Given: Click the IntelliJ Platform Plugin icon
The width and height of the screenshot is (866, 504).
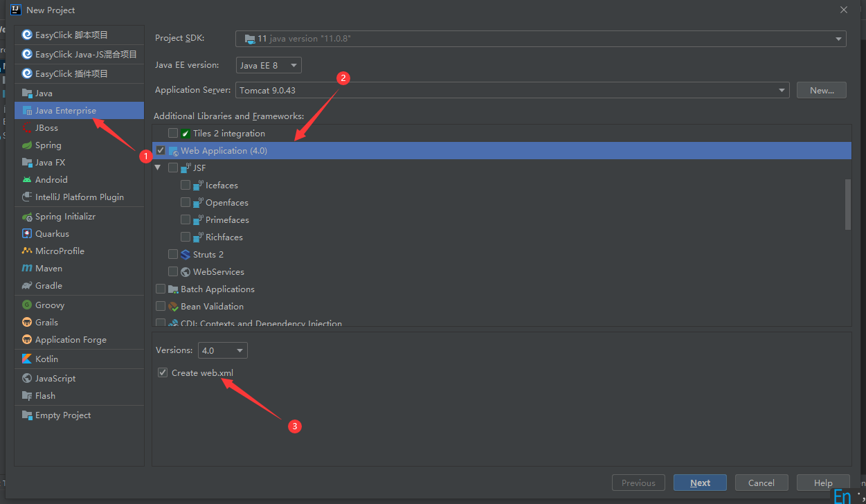Looking at the screenshot, I should coord(27,197).
